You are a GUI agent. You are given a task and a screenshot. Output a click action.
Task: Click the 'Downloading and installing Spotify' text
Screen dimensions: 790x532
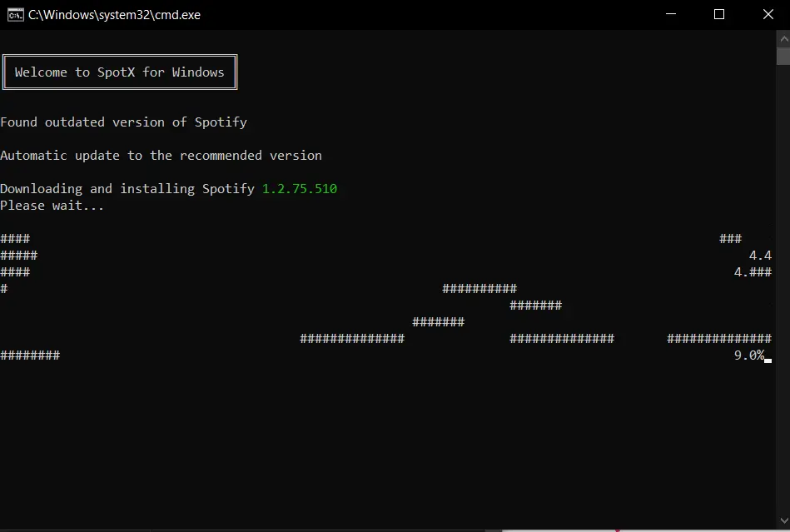point(127,189)
